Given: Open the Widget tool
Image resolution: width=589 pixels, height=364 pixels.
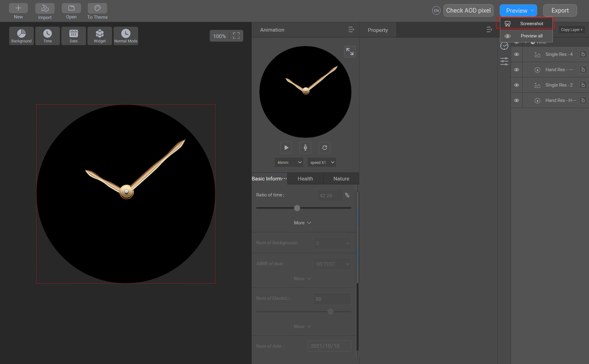Looking at the screenshot, I should coord(99,36).
